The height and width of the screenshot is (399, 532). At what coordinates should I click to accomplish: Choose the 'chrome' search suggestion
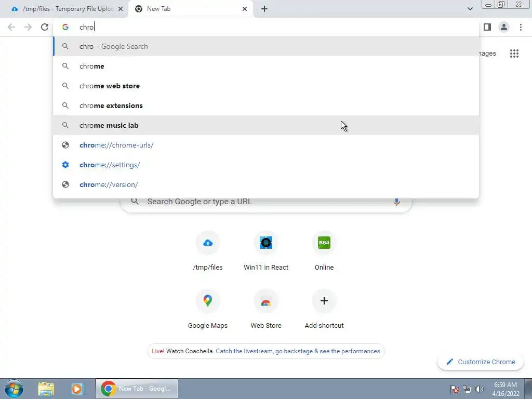(266, 66)
